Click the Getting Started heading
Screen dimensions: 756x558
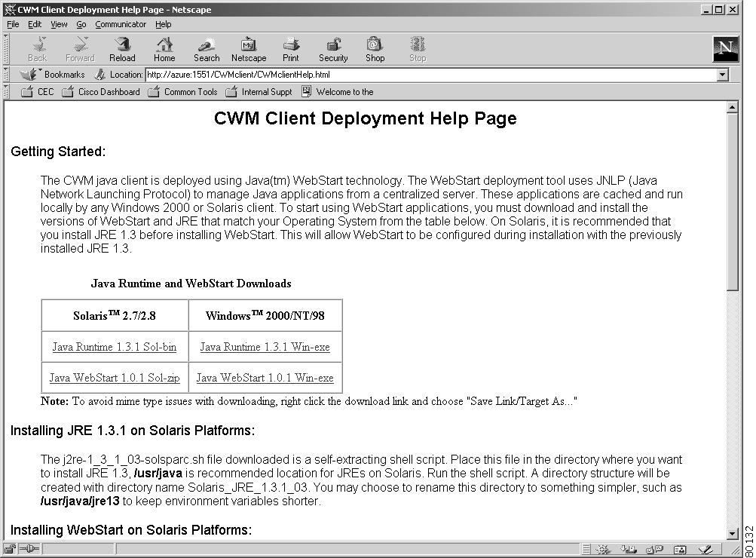[58, 152]
